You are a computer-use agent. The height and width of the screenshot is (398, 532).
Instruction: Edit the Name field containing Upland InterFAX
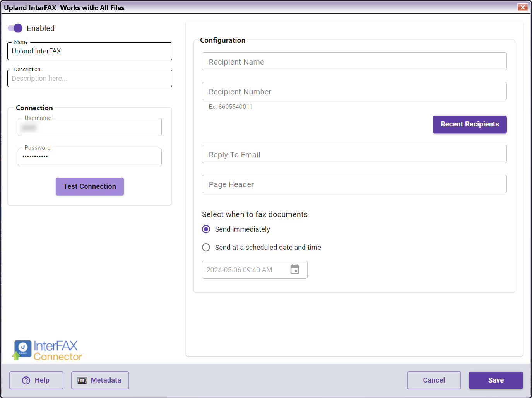pyautogui.click(x=90, y=51)
